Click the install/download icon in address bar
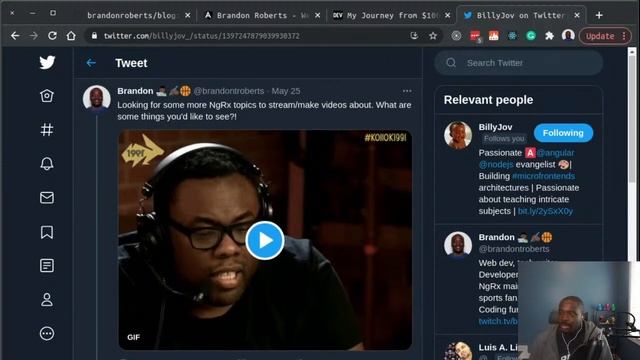 point(414,36)
